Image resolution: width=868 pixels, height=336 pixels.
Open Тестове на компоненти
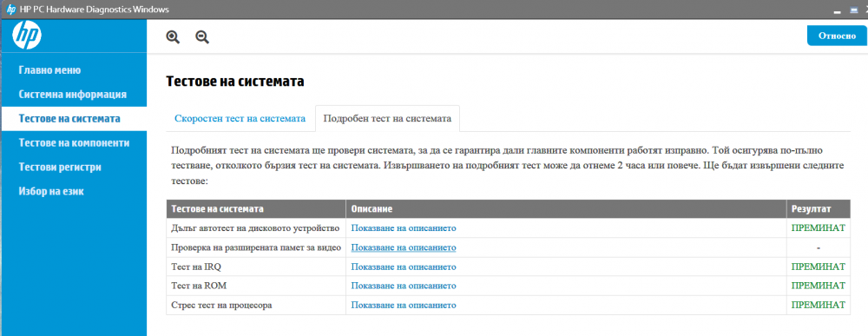click(x=74, y=142)
